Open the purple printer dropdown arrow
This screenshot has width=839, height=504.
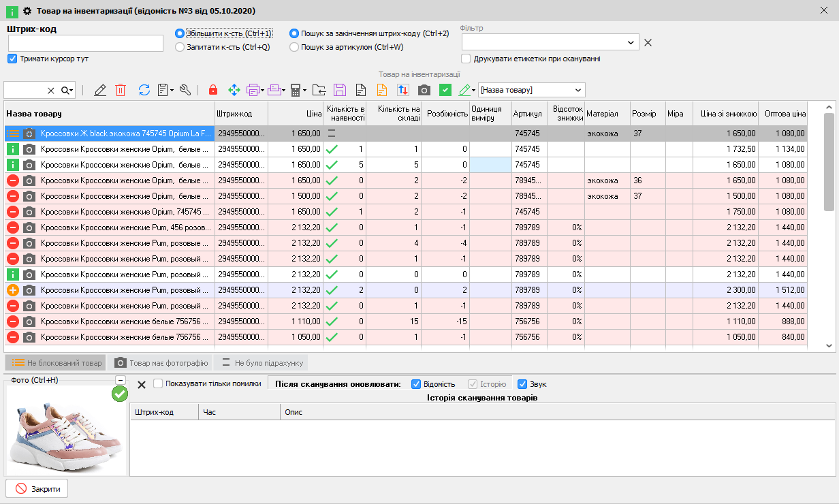263,90
